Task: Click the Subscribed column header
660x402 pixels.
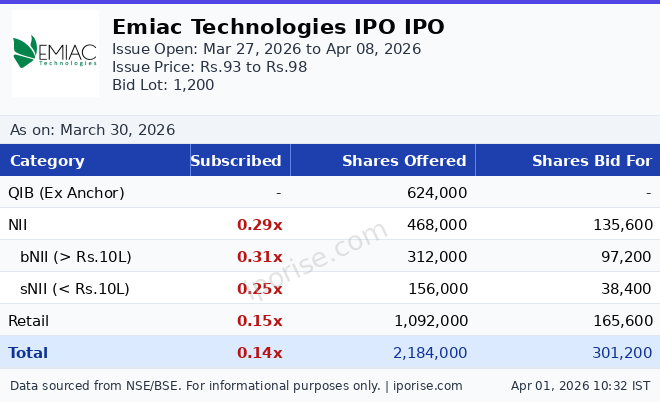Action: [236, 161]
